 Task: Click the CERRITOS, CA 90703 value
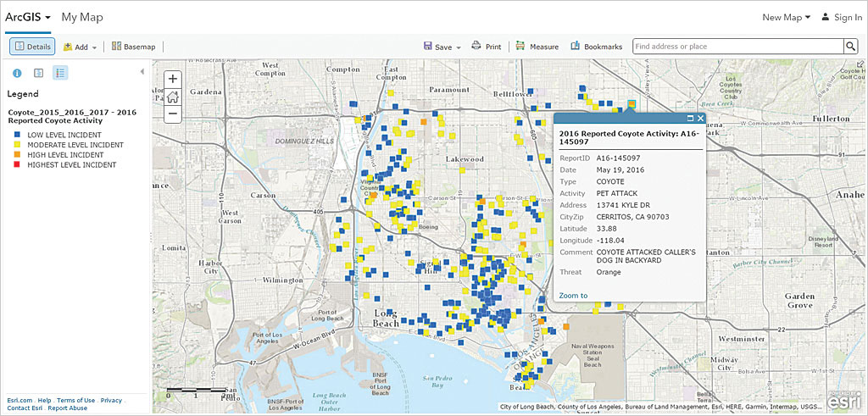tap(632, 217)
